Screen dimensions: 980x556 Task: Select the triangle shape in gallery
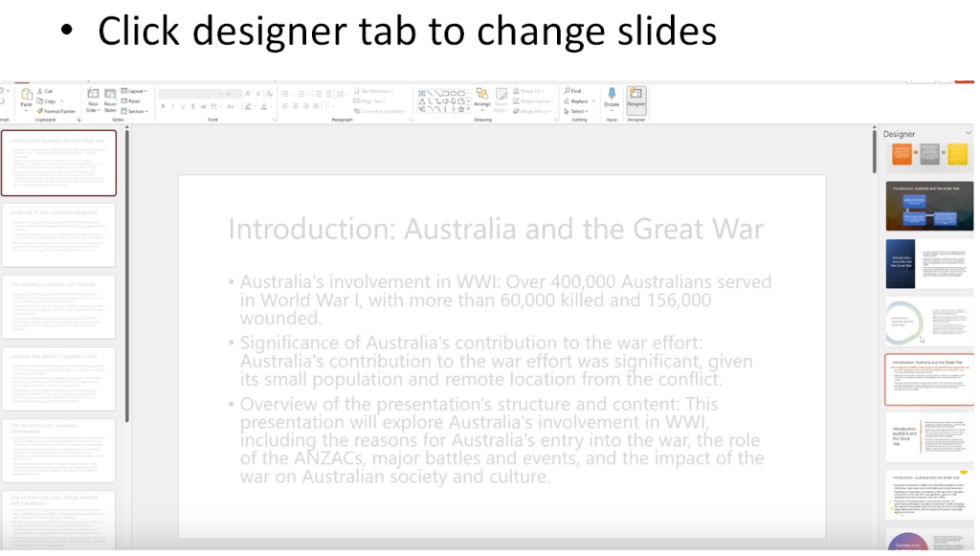[422, 101]
